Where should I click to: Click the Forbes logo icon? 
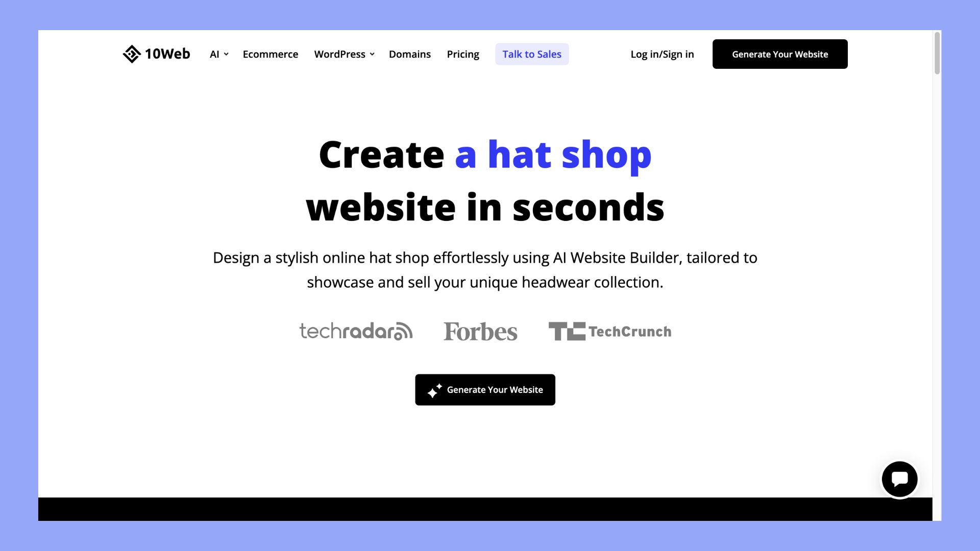coord(480,330)
